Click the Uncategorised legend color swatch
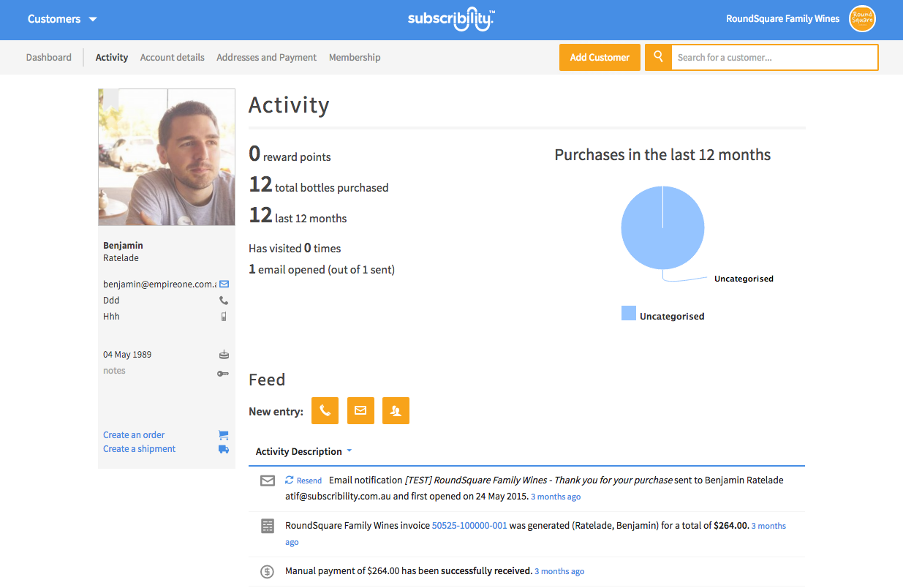 628,314
